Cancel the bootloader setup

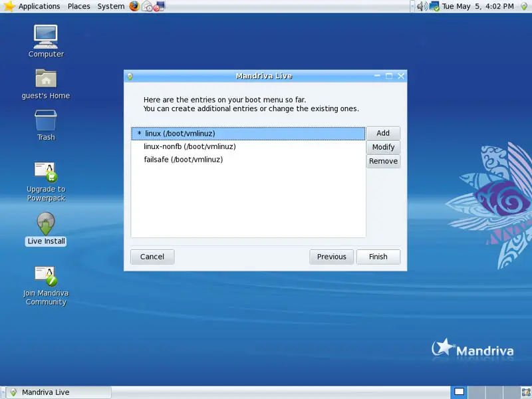click(x=152, y=257)
